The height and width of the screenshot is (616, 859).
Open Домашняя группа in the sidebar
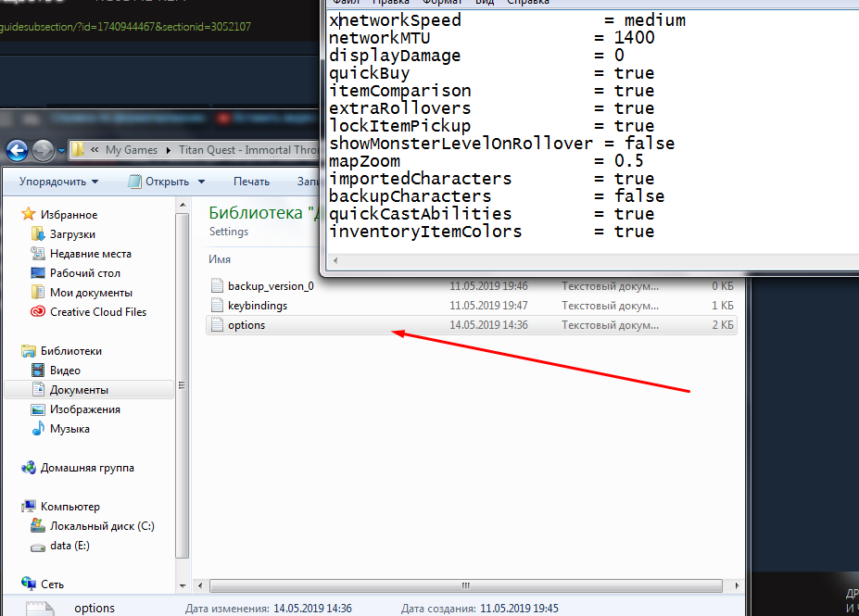point(87,468)
